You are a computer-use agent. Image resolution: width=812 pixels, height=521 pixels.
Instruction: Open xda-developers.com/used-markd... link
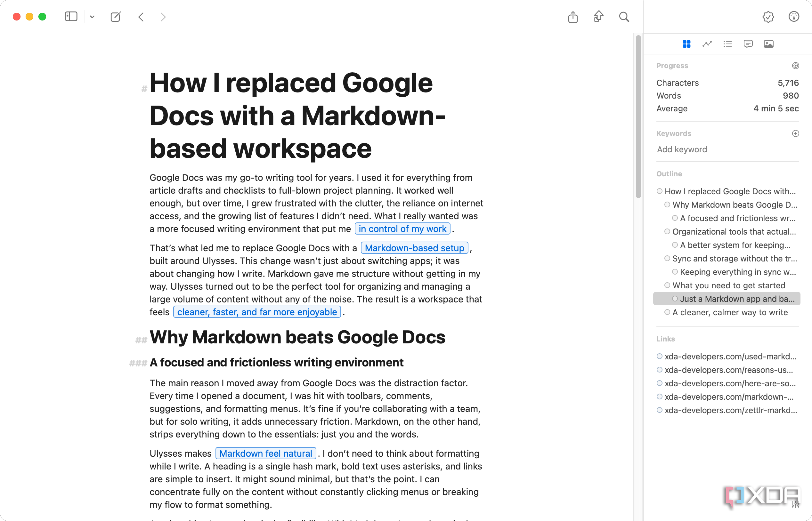pyautogui.click(x=727, y=357)
